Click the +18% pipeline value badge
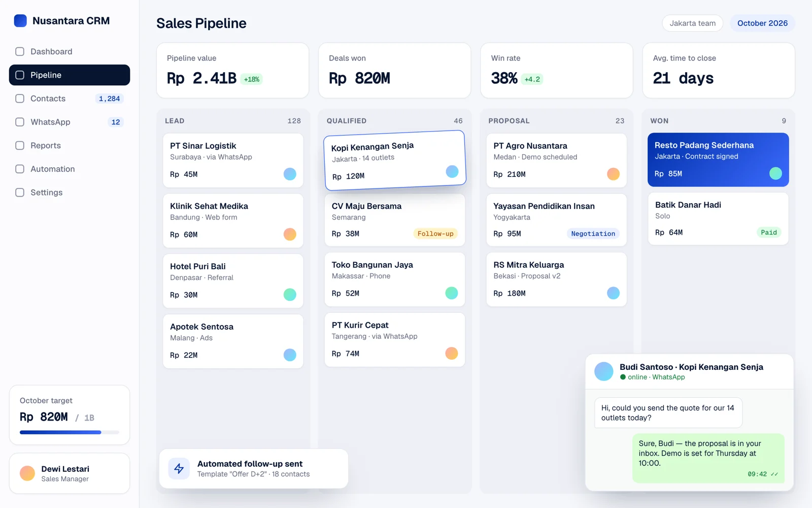This screenshot has height=508, width=812. pyautogui.click(x=252, y=79)
